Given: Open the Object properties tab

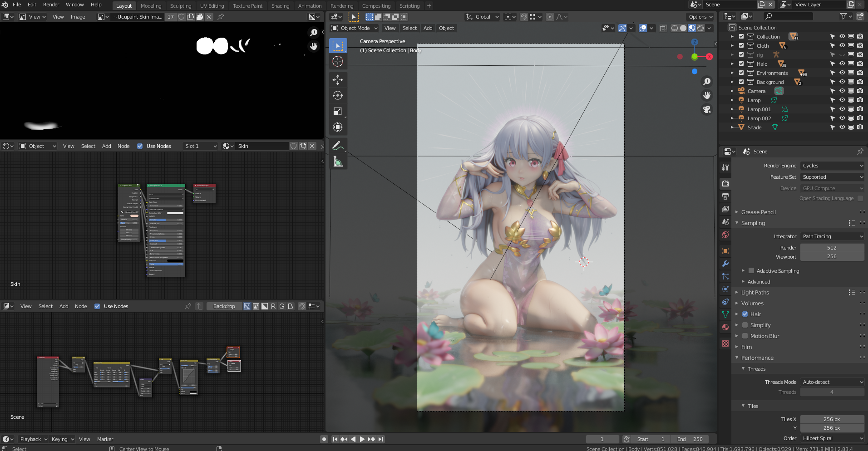Looking at the screenshot, I should 725,251.
